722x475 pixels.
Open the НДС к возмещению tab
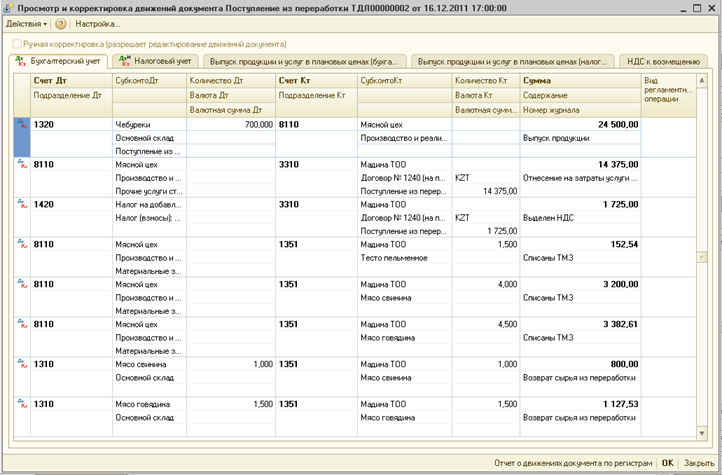[x=663, y=61]
